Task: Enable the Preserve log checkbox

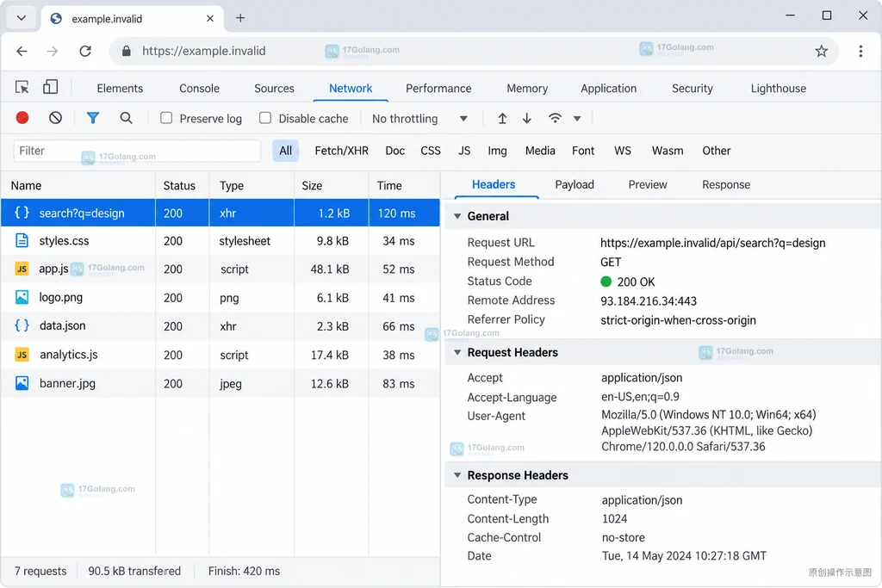Action: [x=166, y=118]
